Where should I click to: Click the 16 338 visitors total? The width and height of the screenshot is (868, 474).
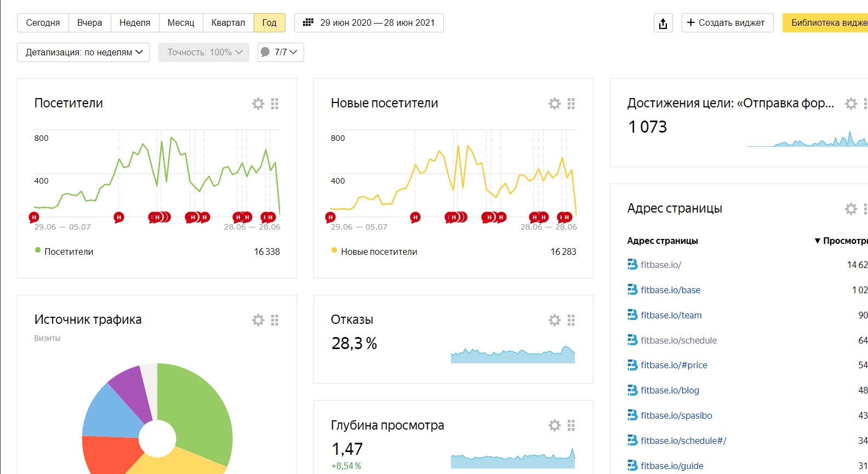click(x=267, y=252)
